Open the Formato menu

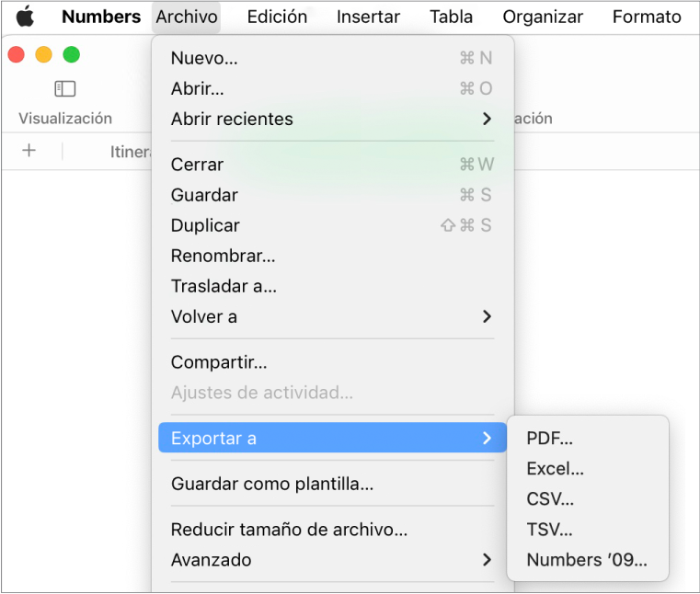coord(647,17)
